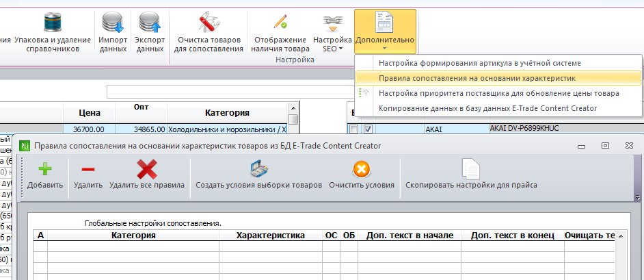Click the A column header in rules table
Screen dimensions: 644x280
(40, 236)
